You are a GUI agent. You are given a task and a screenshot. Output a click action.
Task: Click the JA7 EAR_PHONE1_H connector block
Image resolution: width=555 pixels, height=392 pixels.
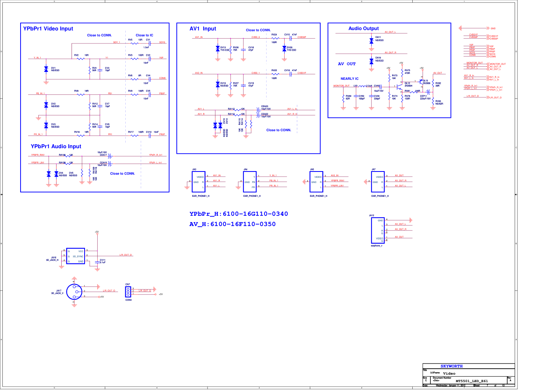[x=378, y=182]
